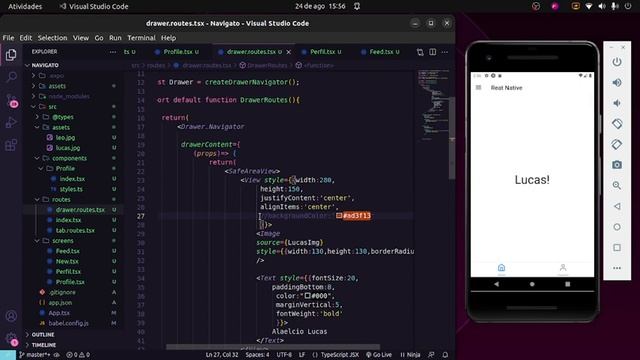Open changes compare icon in editor toolbar
The width and height of the screenshot is (640, 360).
point(420,52)
